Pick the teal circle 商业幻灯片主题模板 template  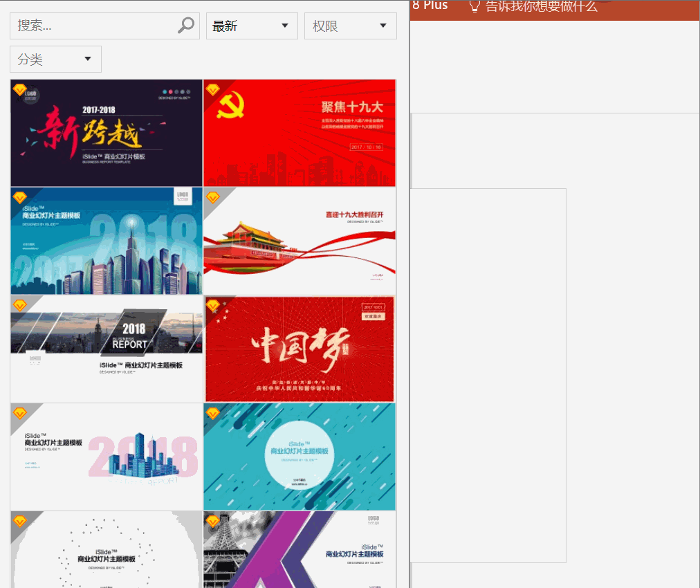tap(300, 457)
